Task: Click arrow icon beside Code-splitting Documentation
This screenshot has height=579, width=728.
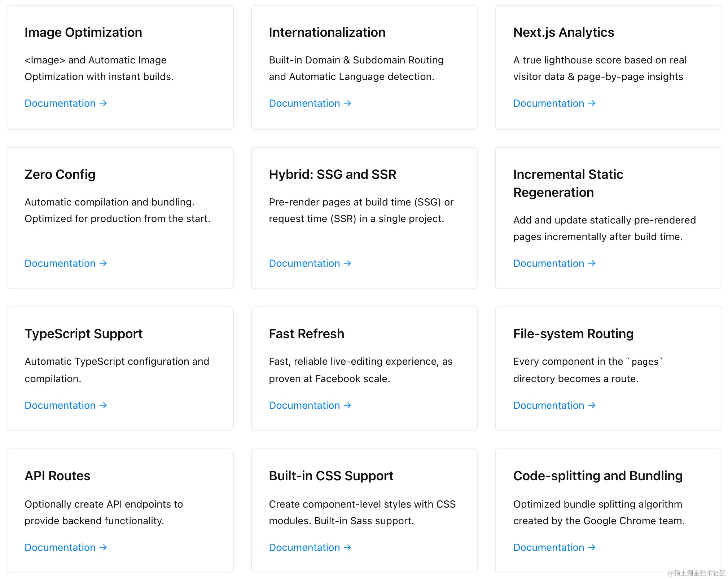Action: pyautogui.click(x=592, y=548)
